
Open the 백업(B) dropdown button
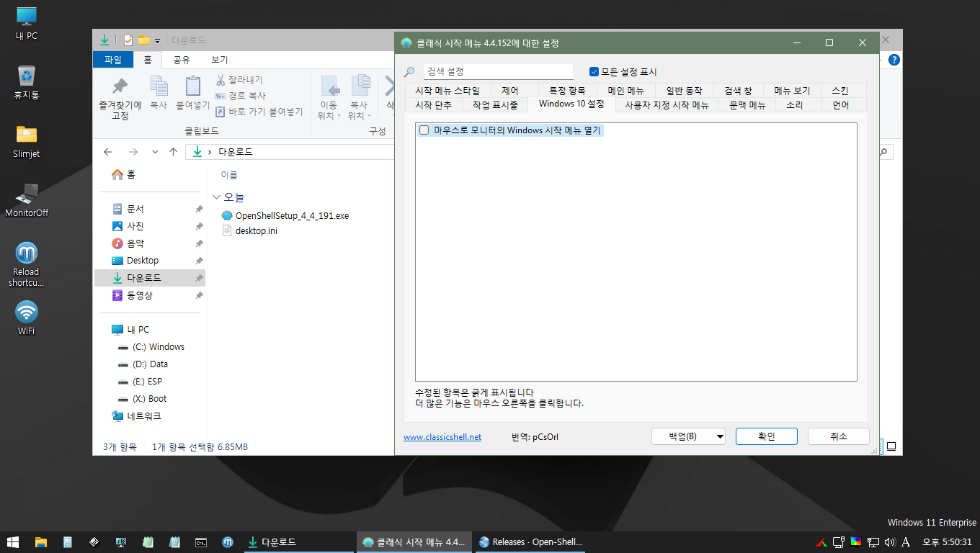688,436
